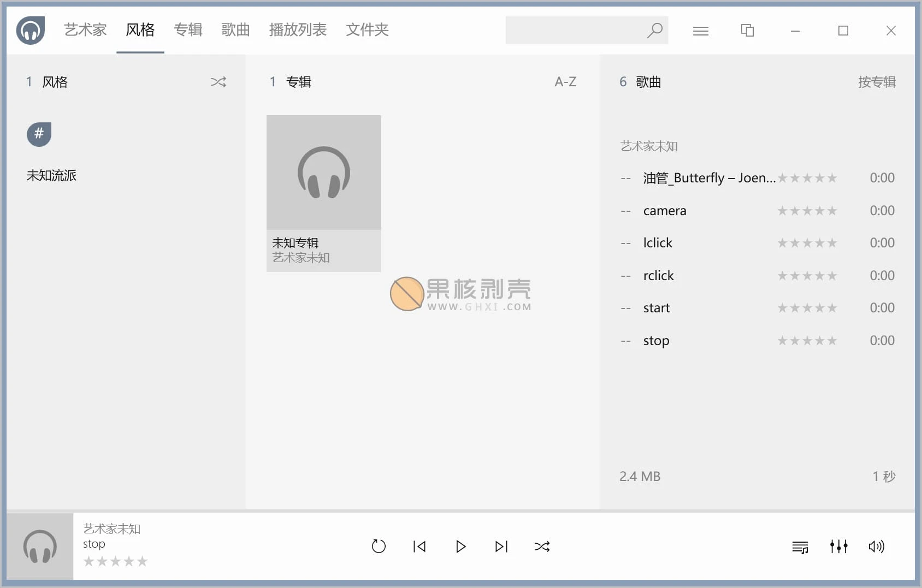Open the 播放列表 tab

point(298,29)
